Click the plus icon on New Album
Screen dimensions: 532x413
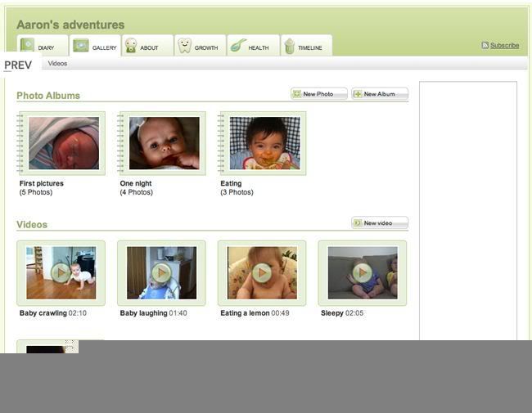click(x=358, y=94)
